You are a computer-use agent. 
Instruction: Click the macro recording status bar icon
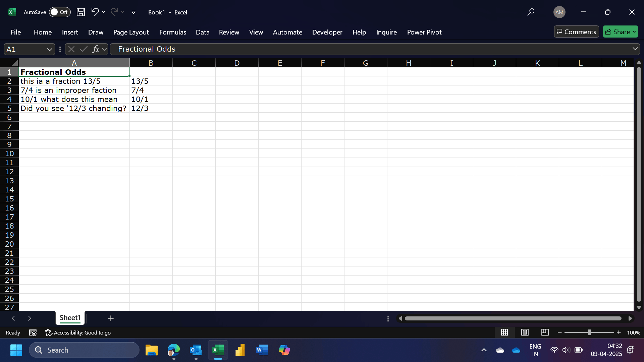point(33,333)
